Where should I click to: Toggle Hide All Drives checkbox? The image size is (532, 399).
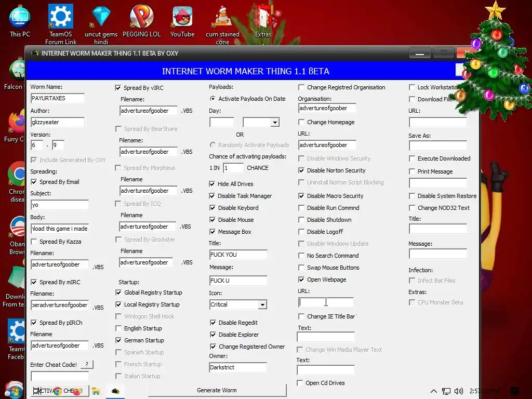point(212,184)
